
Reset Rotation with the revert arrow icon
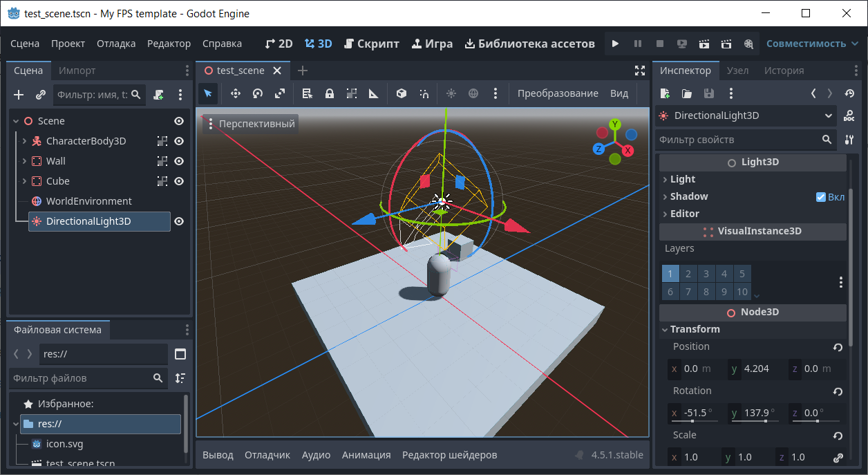pos(838,391)
